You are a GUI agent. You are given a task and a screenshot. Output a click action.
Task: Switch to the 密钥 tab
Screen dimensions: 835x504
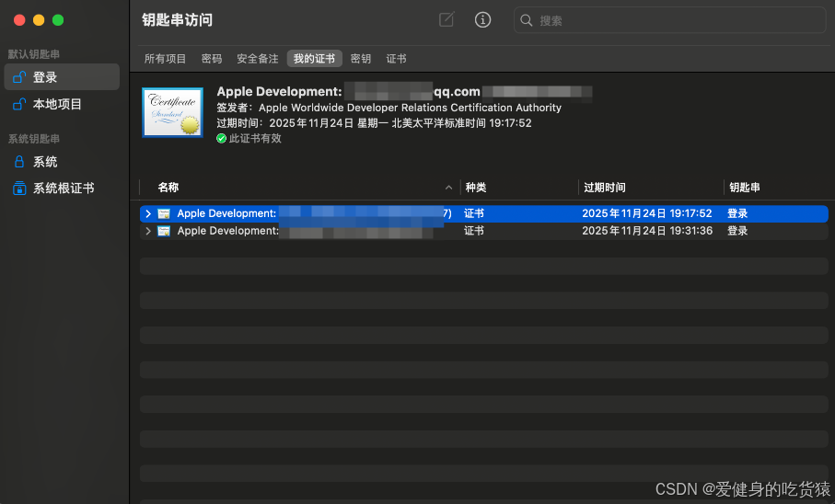click(361, 59)
